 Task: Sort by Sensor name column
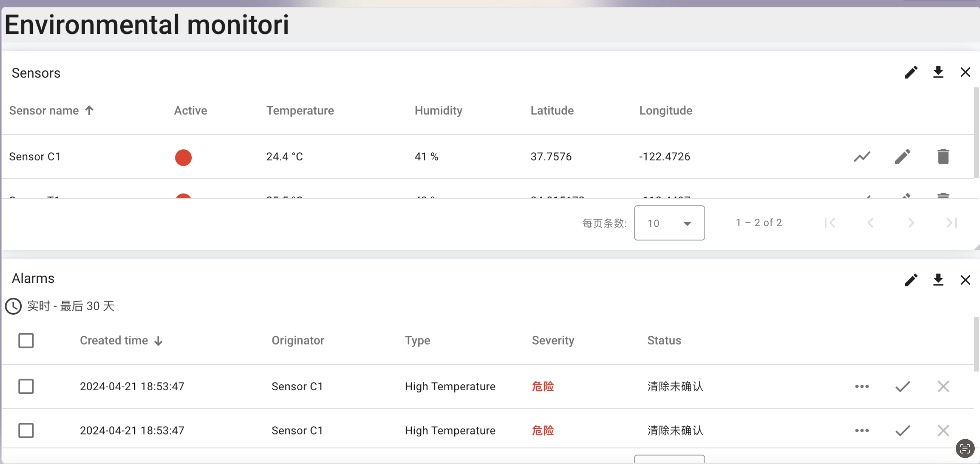[51, 111]
